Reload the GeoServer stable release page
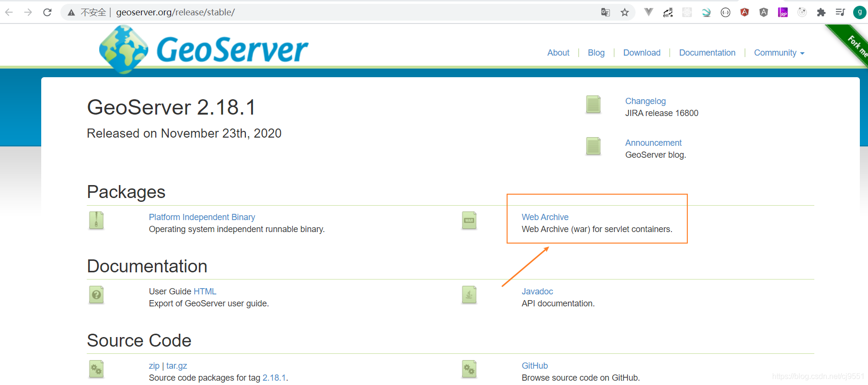The height and width of the screenshot is (385, 868). [x=47, y=12]
